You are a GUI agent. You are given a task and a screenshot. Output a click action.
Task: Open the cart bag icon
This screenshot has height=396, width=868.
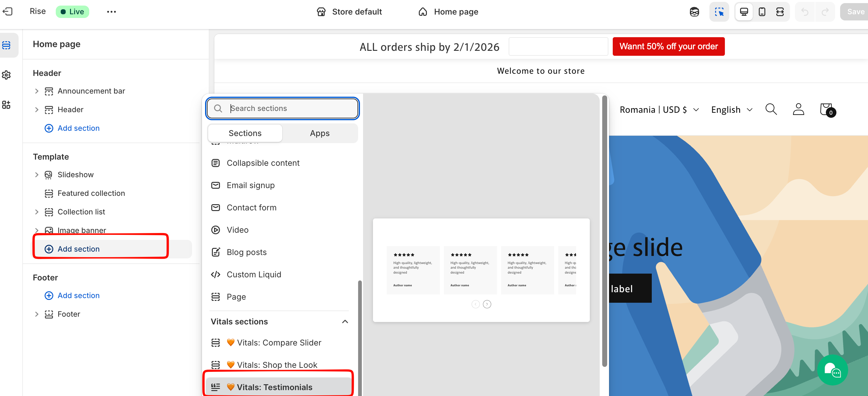pyautogui.click(x=826, y=109)
